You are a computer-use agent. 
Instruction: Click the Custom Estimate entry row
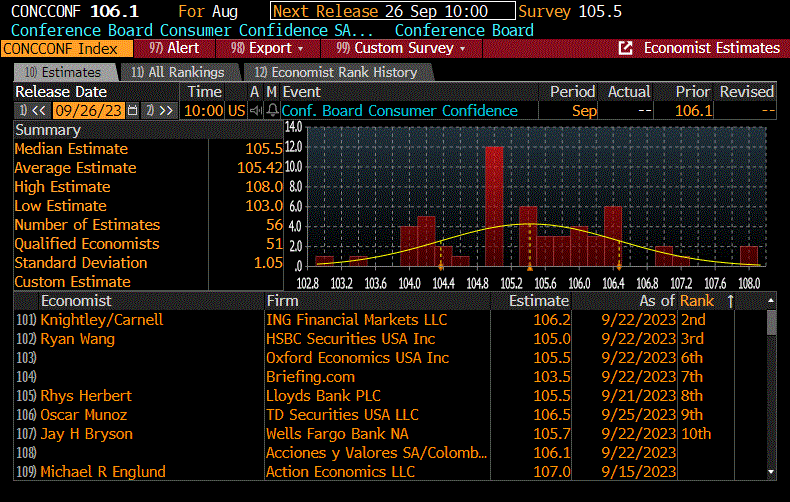pyautogui.click(x=148, y=282)
